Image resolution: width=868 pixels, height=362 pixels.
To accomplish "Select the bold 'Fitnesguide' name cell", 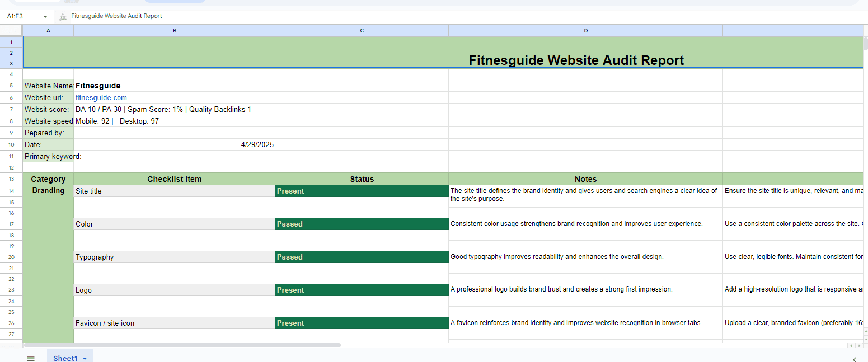I will tap(174, 86).
